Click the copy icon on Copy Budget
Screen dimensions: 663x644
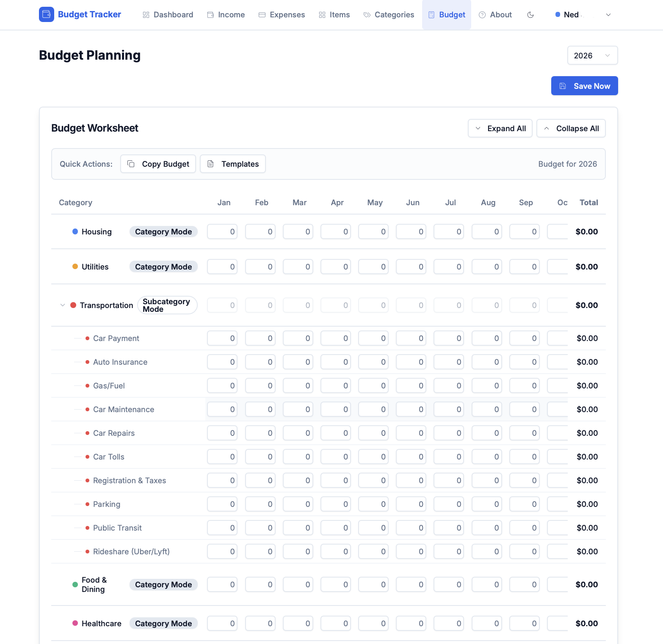click(x=131, y=164)
